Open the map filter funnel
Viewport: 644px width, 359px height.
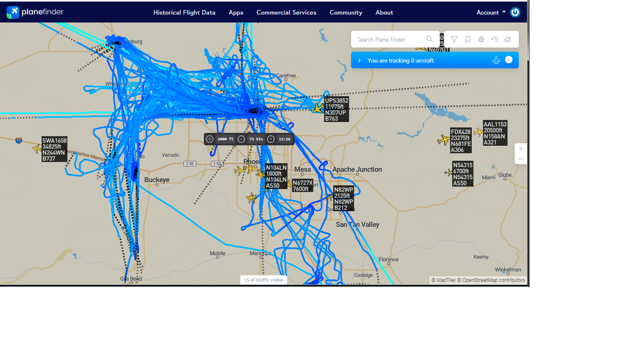click(x=454, y=39)
